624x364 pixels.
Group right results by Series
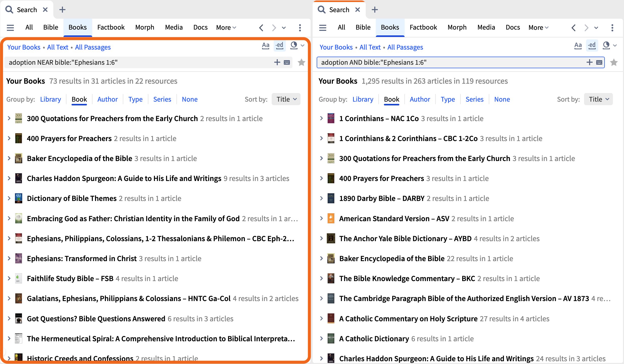point(474,99)
